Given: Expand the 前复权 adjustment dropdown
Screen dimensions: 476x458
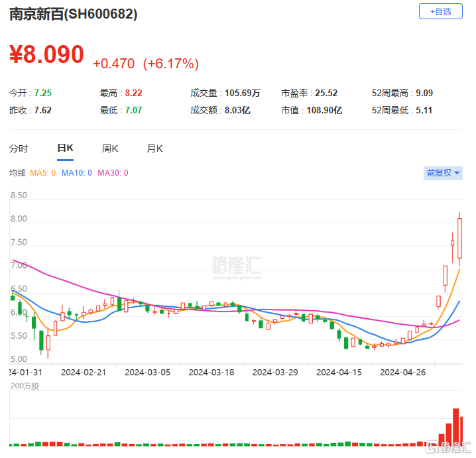Looking at the screenshot, I should (x=443, y=173).
